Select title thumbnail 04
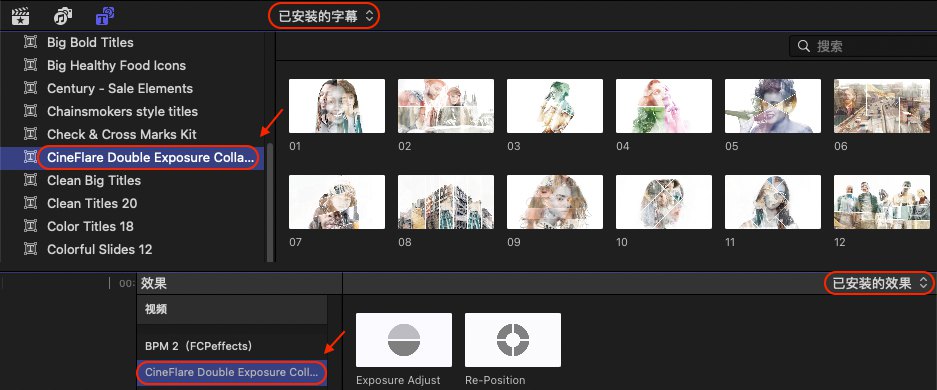This screenshot has width=937, height=390. 664,106
